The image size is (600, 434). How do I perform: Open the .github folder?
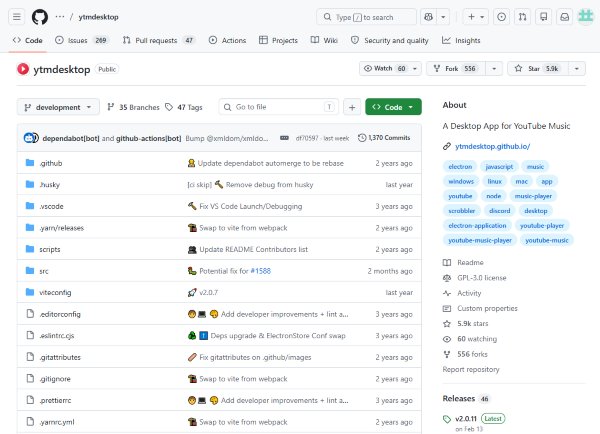click(51, 163)
